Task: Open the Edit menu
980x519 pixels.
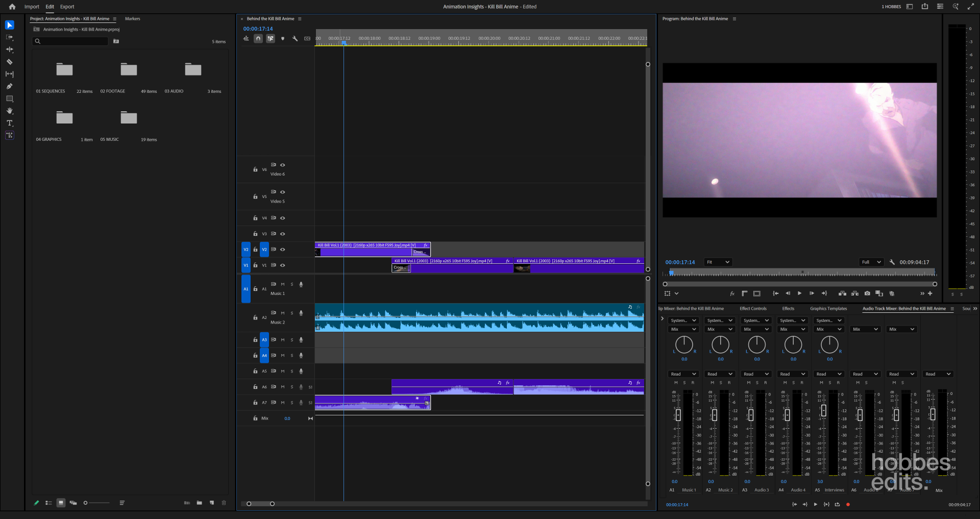Action: (x=49, y=7)
